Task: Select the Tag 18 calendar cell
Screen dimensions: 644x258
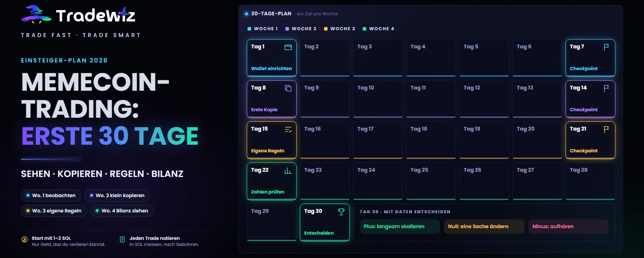Action: pos(431,140)
